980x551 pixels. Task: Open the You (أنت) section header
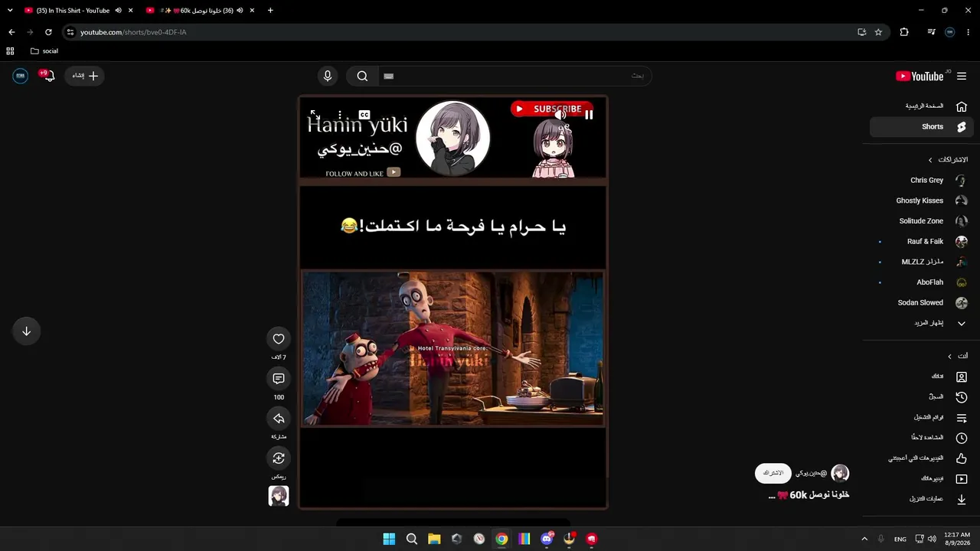[x=958, y=357]
